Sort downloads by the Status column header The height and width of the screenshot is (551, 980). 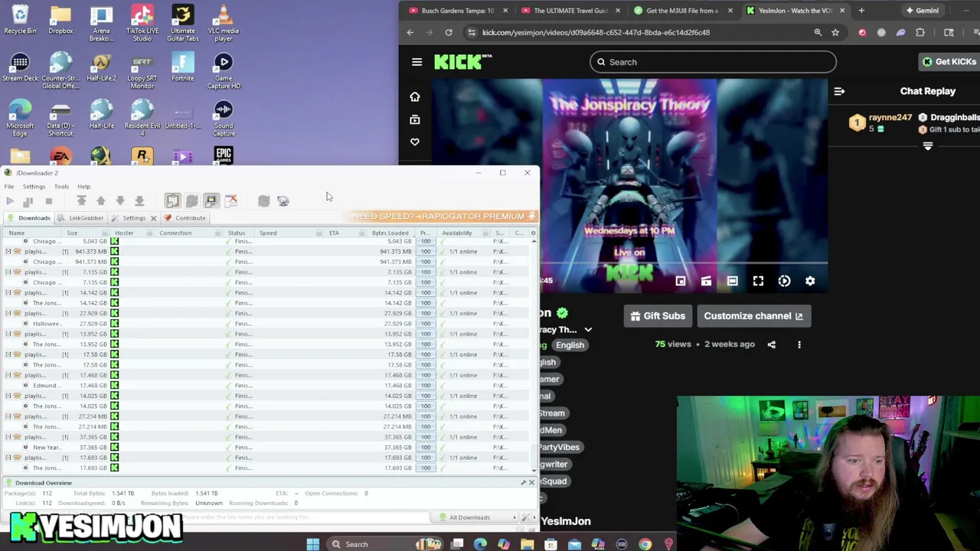point(236,233)
